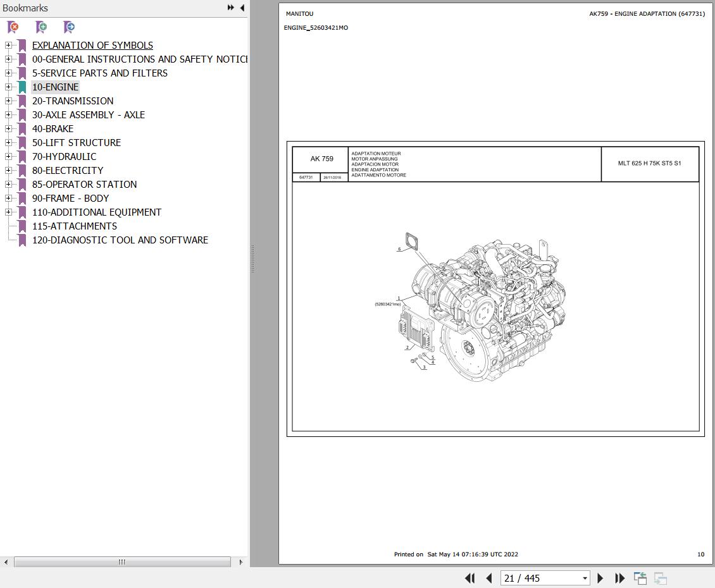Click the teal bookmark icon beside 10-ENGINE
The width and height of the screenshot is (715, 588).
[22, 87]
